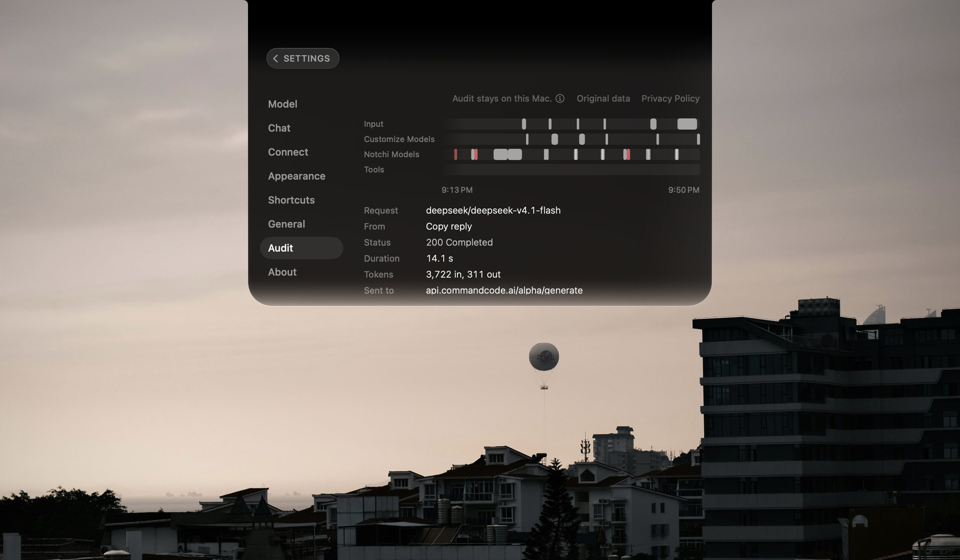960x560 pixels.
Task: Click the tokens value 3,722 in, 311 out
Action: [x=463, y=274]
